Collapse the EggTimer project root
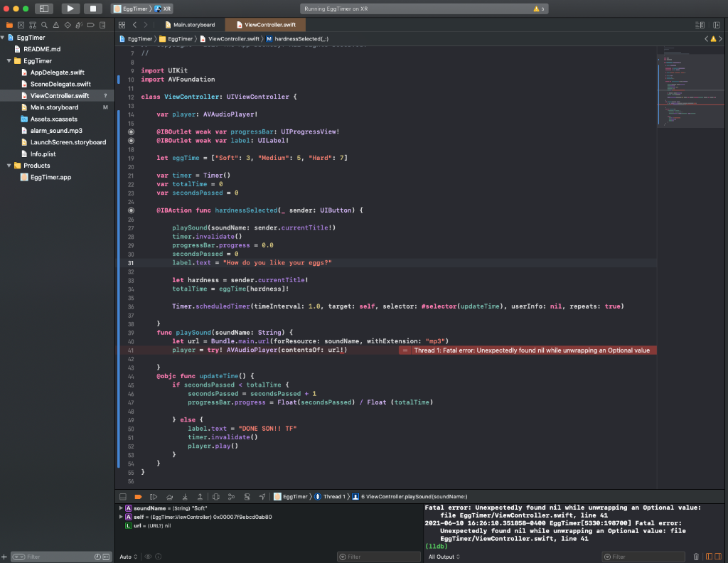This screenshot has height=563, width=728. (3, 38)
